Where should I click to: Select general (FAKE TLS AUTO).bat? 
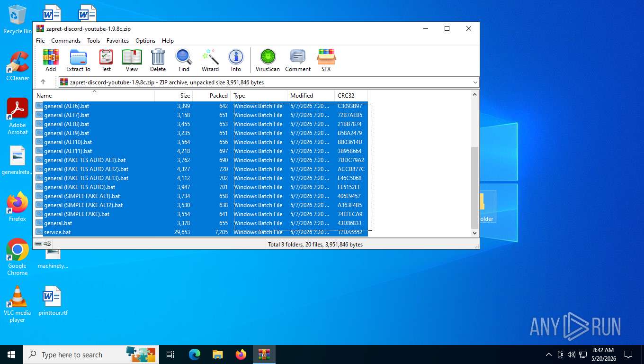(201, 187)
